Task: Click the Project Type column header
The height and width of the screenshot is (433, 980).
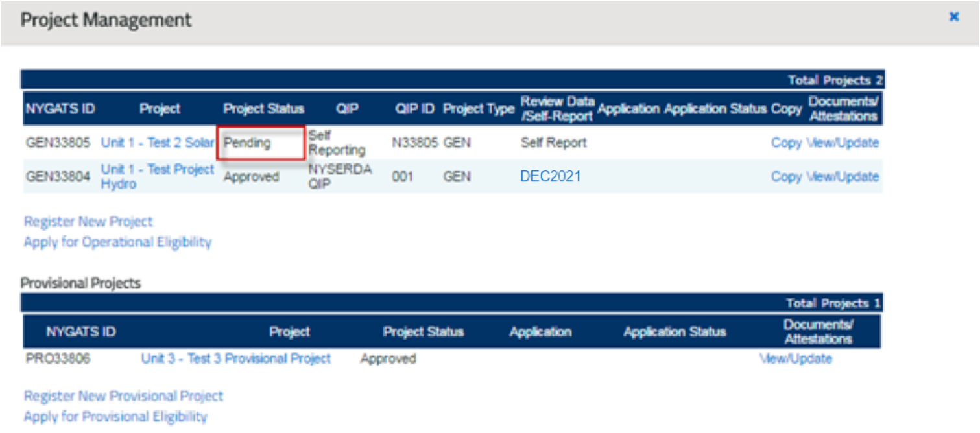Action: (x=479, y=109)
